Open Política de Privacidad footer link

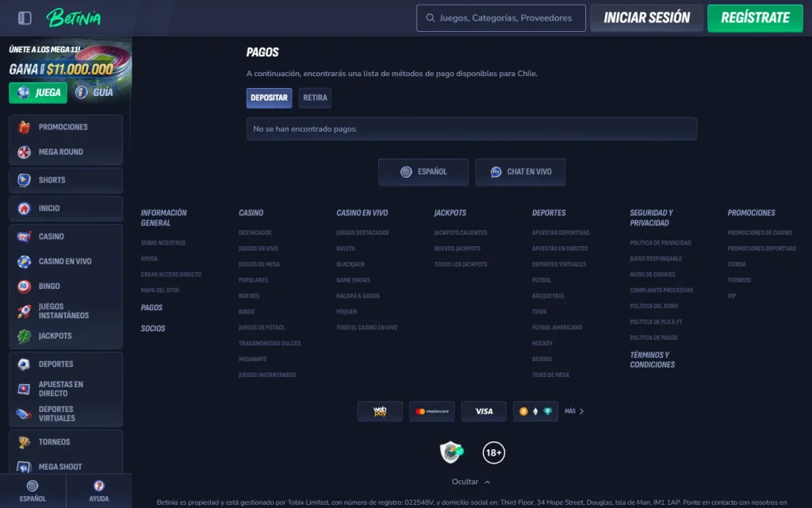tap(661, 243)
